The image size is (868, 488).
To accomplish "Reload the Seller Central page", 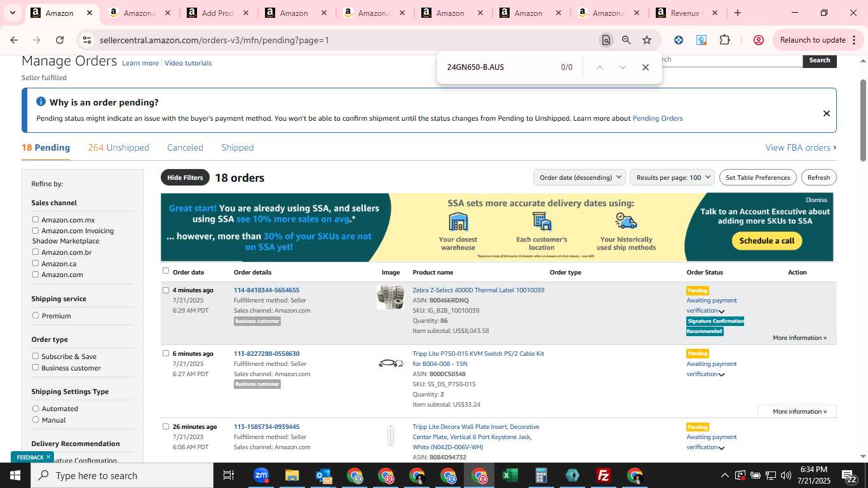I will click(60, 40).
